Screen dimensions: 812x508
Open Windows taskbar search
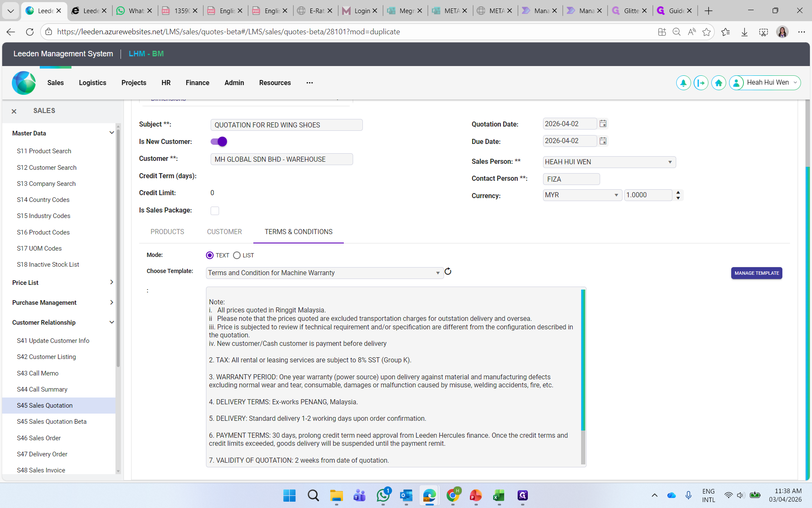coord(313,495)
